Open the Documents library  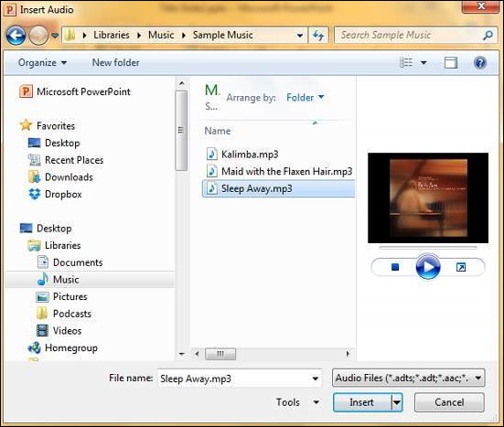[x=78, y=262]
